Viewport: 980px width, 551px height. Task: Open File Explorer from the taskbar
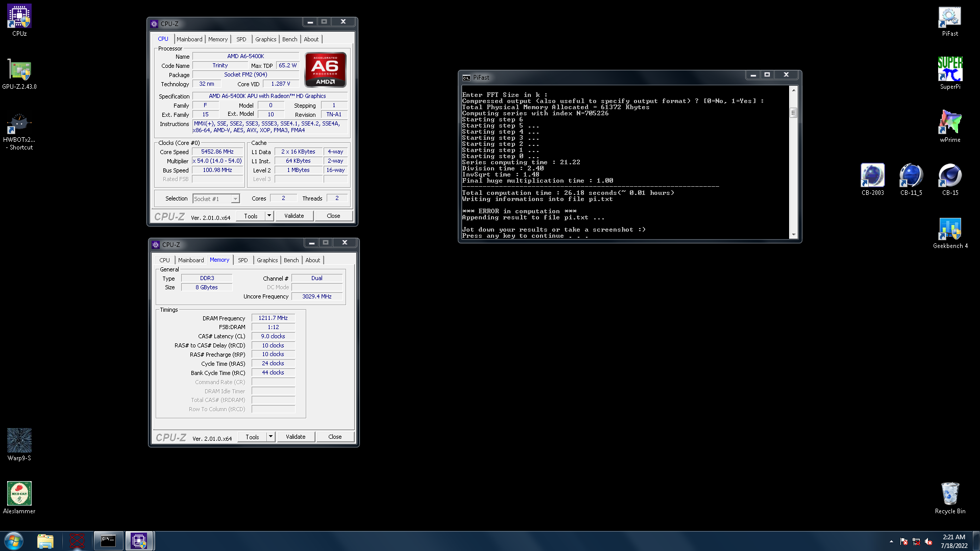tap(45, 541)
